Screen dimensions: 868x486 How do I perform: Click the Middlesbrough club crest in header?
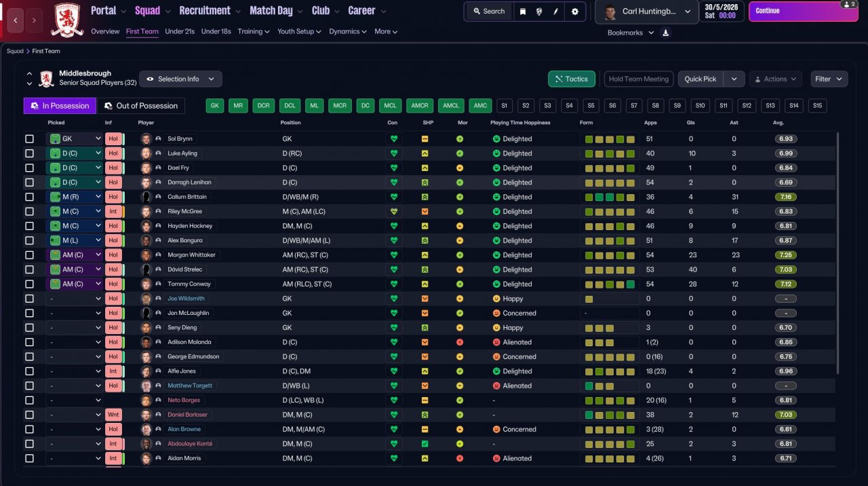click(x=68, y=20)
